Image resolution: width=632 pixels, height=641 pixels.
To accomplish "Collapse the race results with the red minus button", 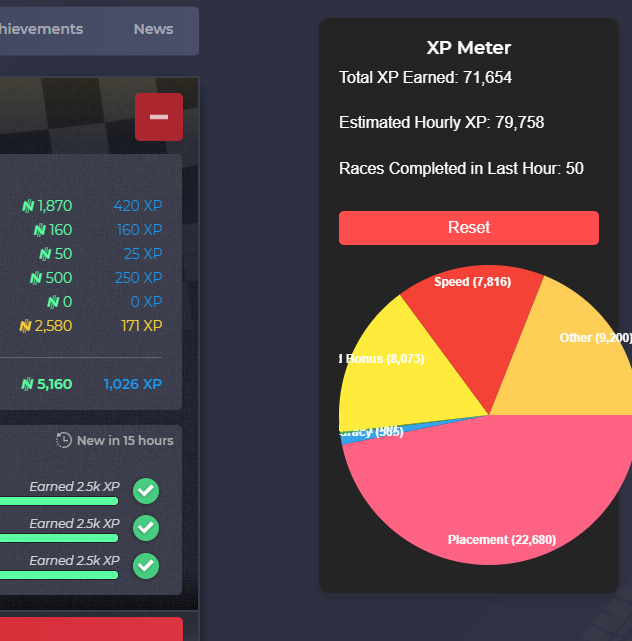I will coord(159,117).
